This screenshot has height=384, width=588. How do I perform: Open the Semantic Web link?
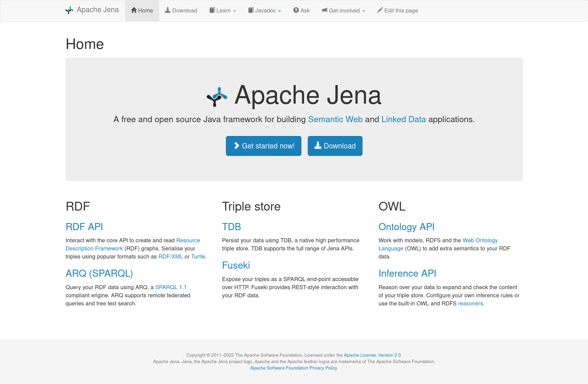(335, 119)
